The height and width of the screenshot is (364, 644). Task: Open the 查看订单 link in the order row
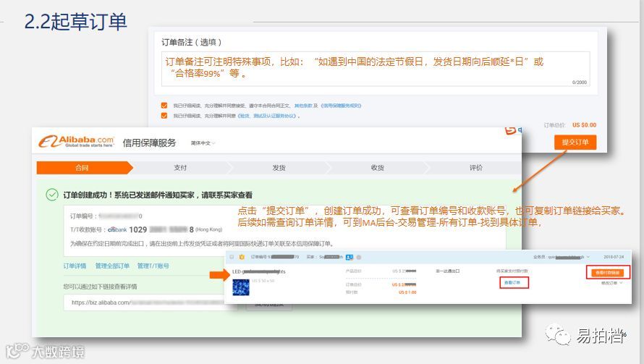512,283
